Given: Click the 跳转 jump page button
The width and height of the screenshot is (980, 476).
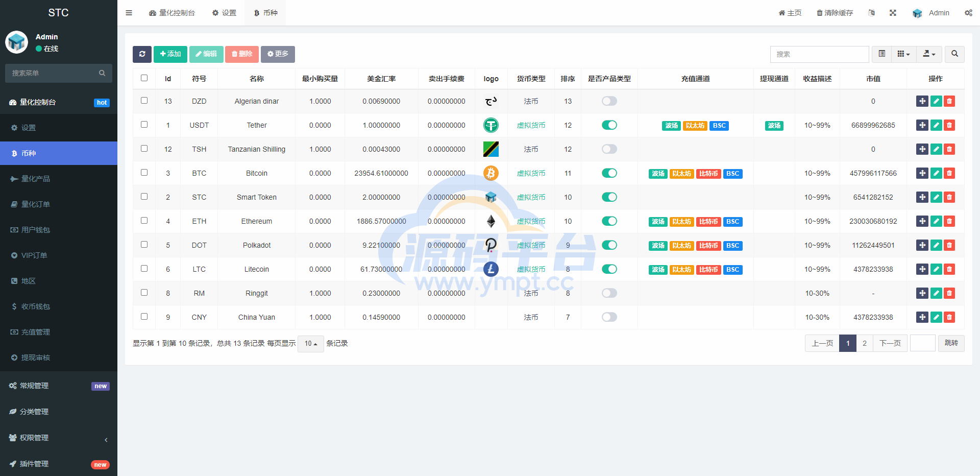Looking at the screenshot, I should click(x=951, y=343).
